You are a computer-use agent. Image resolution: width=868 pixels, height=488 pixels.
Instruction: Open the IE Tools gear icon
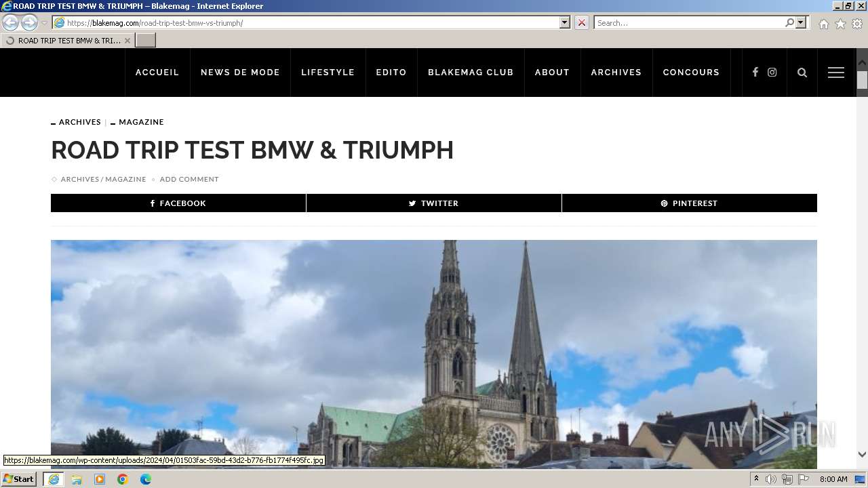tap(857, 24)
